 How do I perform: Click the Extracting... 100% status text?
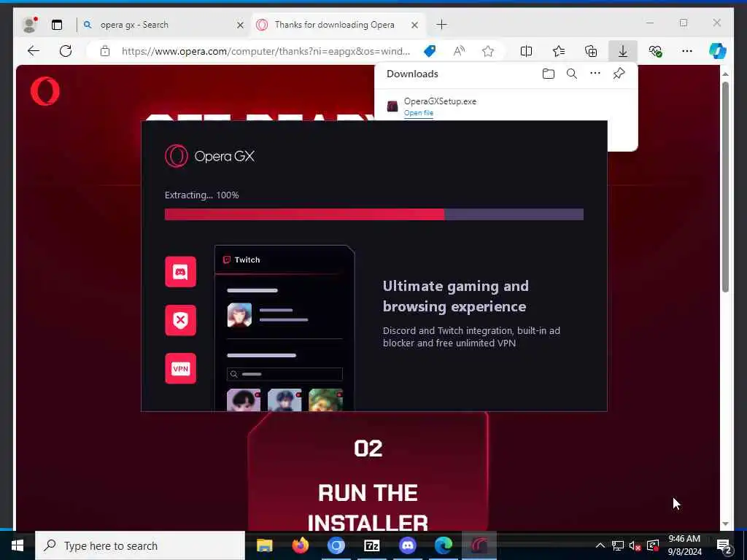point(201,195)
